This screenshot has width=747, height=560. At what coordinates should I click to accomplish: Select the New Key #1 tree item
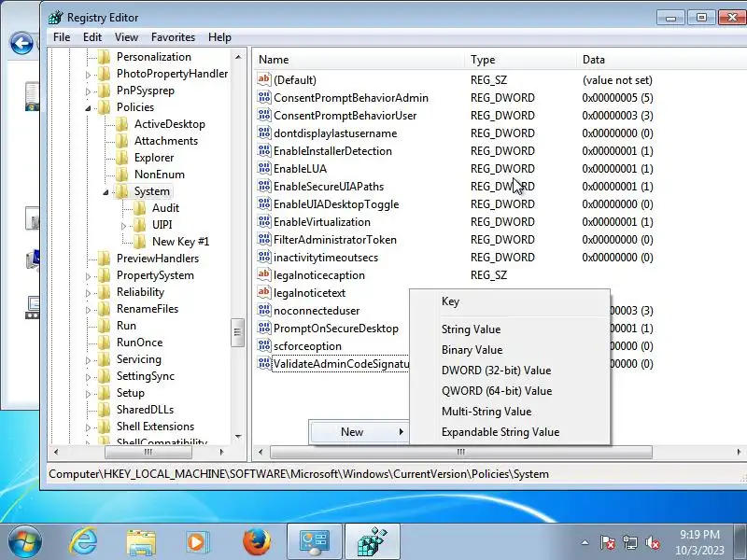point(180,242)
